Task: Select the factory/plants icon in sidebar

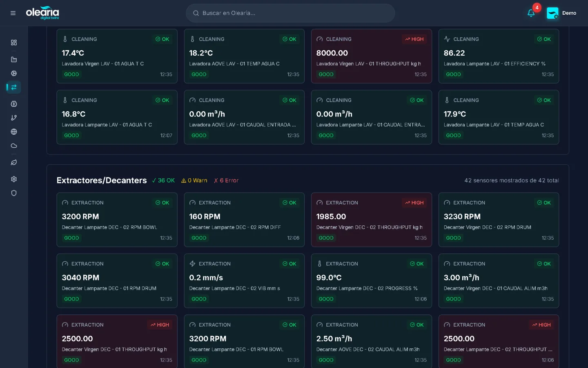Action: pyautogui.click(x=13, y=59)
